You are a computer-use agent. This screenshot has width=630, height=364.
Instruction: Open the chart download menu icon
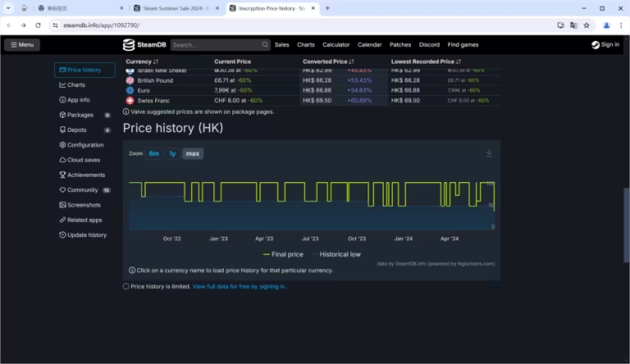(489, 153)
